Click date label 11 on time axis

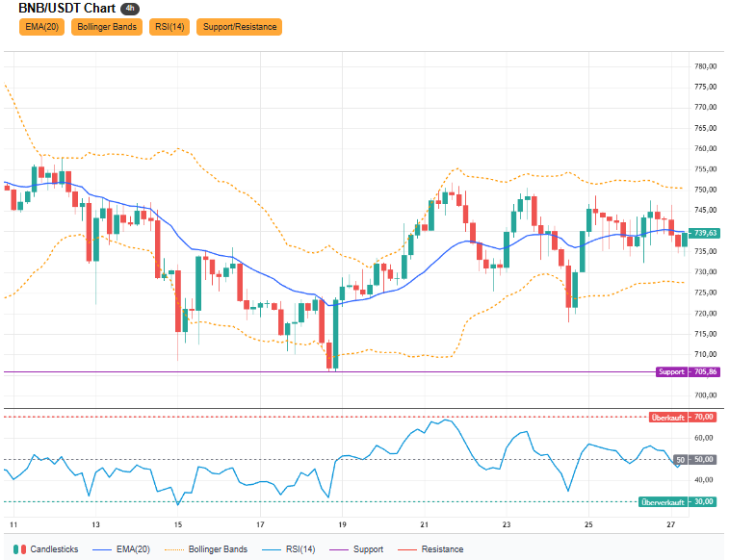pyautogui.click(x=13, y=524)
